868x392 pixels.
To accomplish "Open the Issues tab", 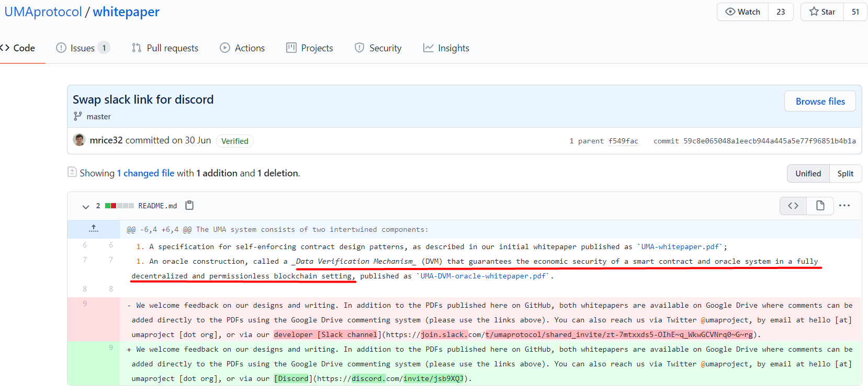I will [x=83, y=48].
